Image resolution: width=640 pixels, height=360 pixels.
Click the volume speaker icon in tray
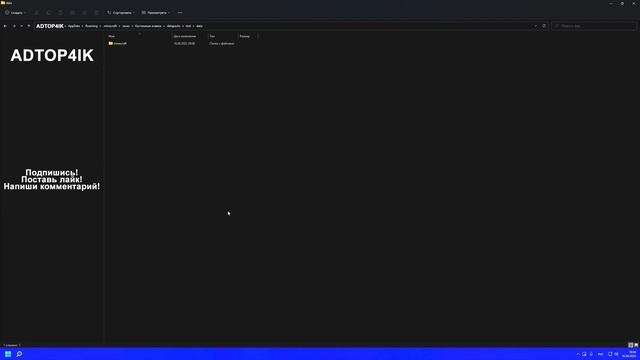point(616,354)
